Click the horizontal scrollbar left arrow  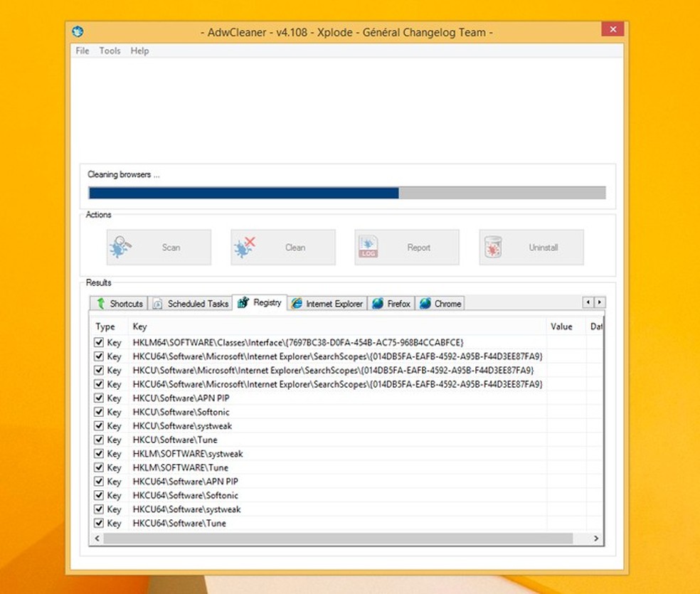(x=97, y=539)
